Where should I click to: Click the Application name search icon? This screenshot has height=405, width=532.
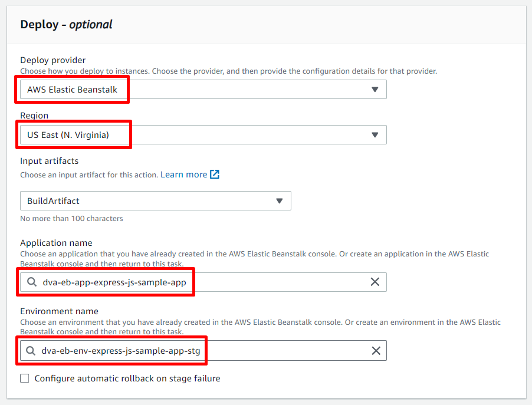tap(31, 282)
